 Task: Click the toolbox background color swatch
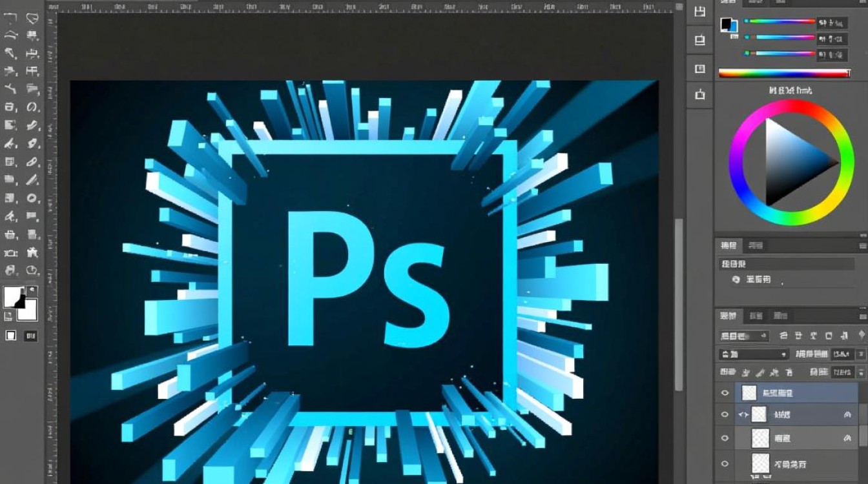pyautogui.click(x=28, y=312)
